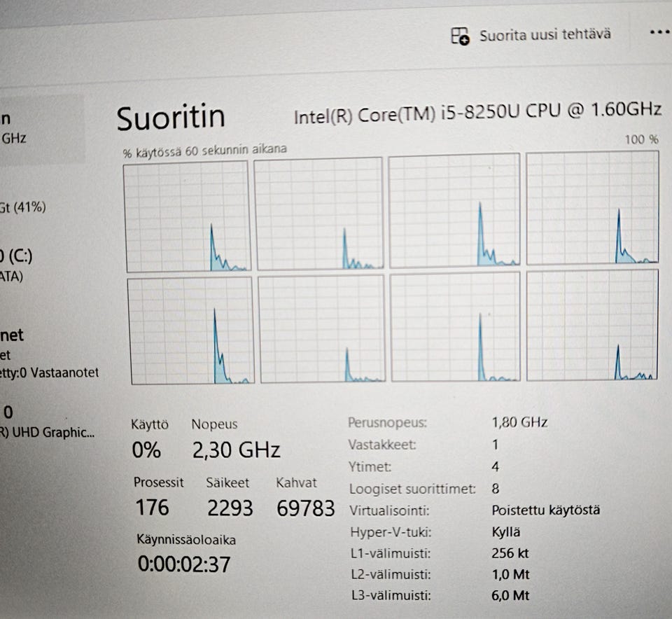Open the three-dot more options menu
This screenshot has width=672, height=619.
660,32
